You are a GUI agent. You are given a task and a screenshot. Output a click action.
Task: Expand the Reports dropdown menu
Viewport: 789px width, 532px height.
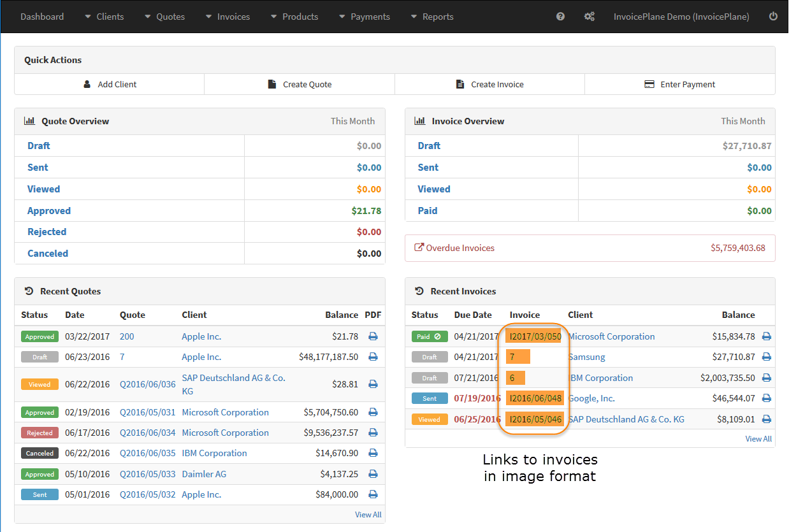431,17
